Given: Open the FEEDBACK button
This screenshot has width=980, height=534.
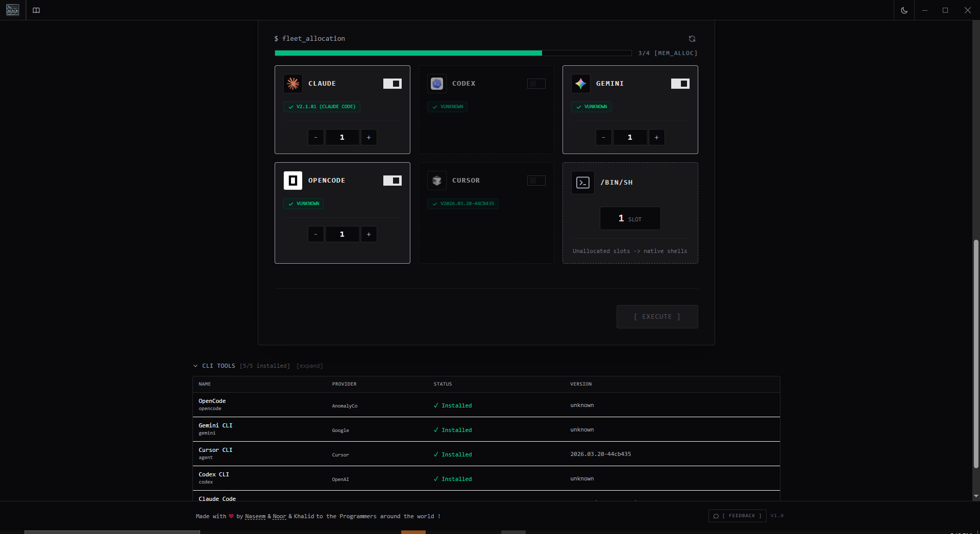Looking at the screenshot, I should click(738, 516).
